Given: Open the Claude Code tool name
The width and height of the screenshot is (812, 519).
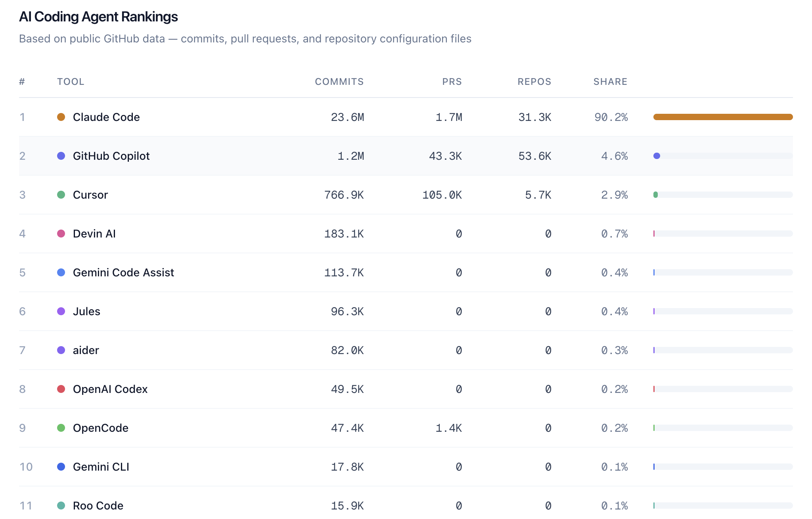Looking at the screenshot, I should (x=106, y=117).
